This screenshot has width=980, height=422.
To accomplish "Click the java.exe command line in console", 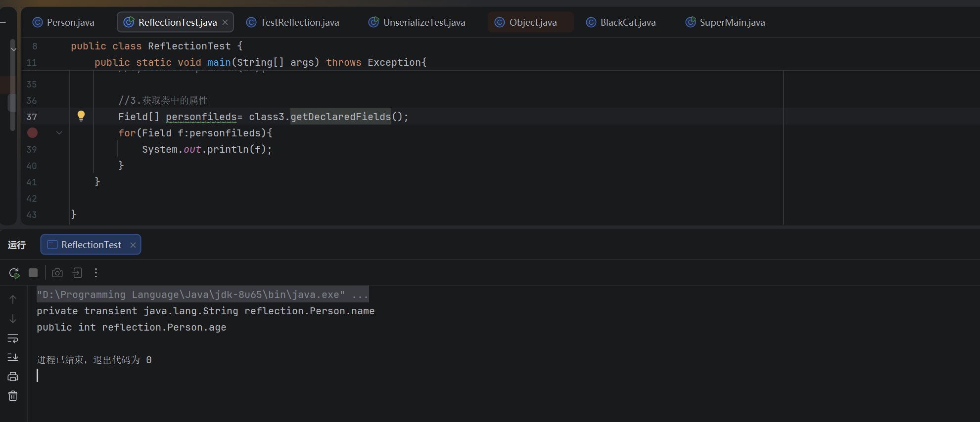I will (202, 295).
